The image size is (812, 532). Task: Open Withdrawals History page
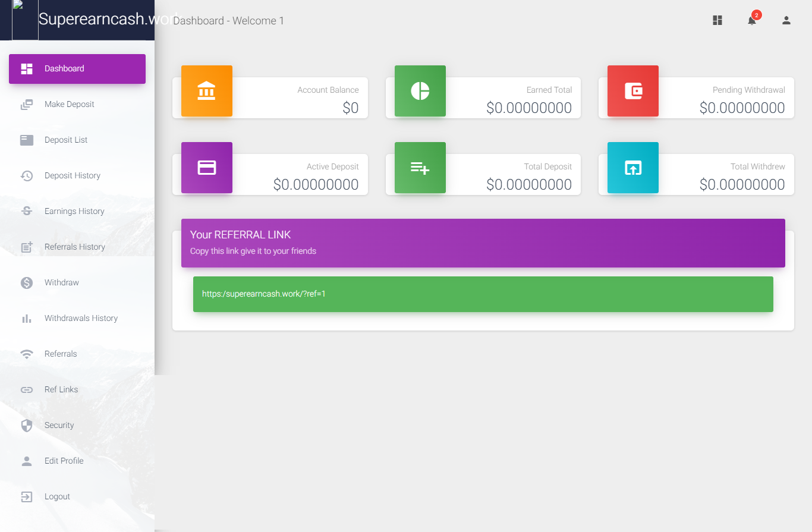point(81,319)
